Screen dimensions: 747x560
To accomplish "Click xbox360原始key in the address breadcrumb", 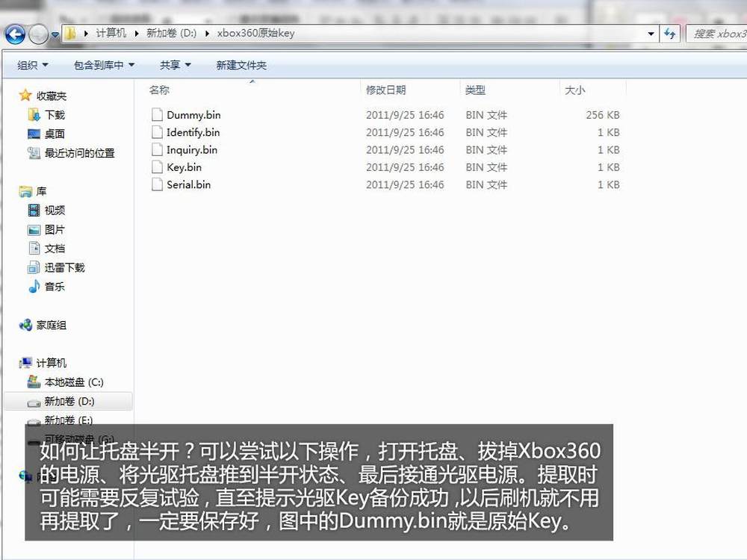I will [x=255, y=33].
